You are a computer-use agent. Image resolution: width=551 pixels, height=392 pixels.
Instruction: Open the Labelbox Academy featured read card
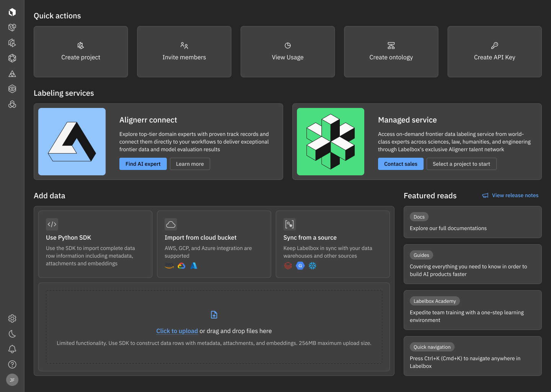pos(473,310)
